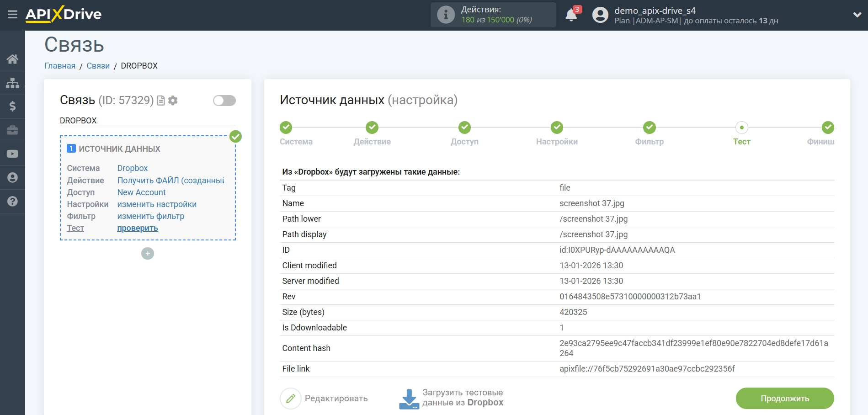Open the briefcase sidebar icon

[x=12, y=130]
